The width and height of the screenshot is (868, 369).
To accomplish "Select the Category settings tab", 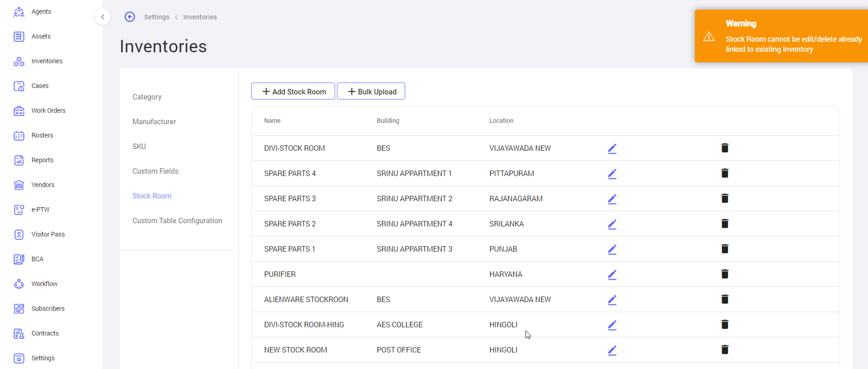I will (x=147, y=97).
